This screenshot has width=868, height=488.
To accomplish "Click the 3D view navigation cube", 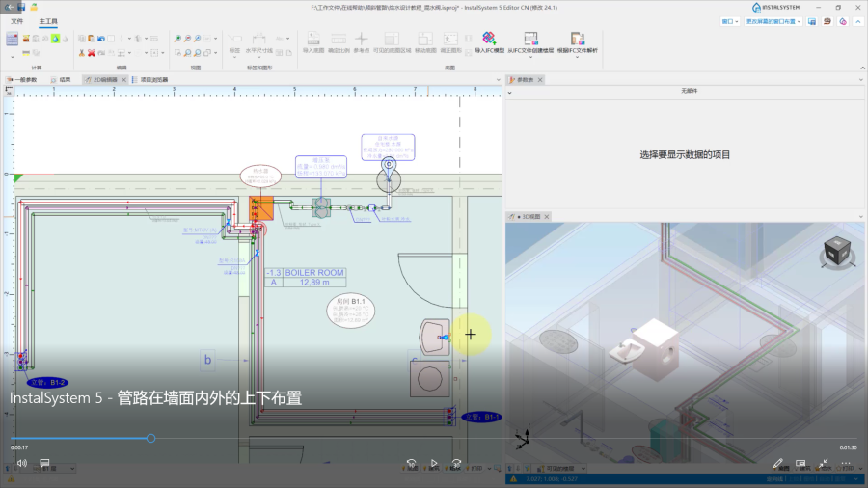I will [836, 252].
